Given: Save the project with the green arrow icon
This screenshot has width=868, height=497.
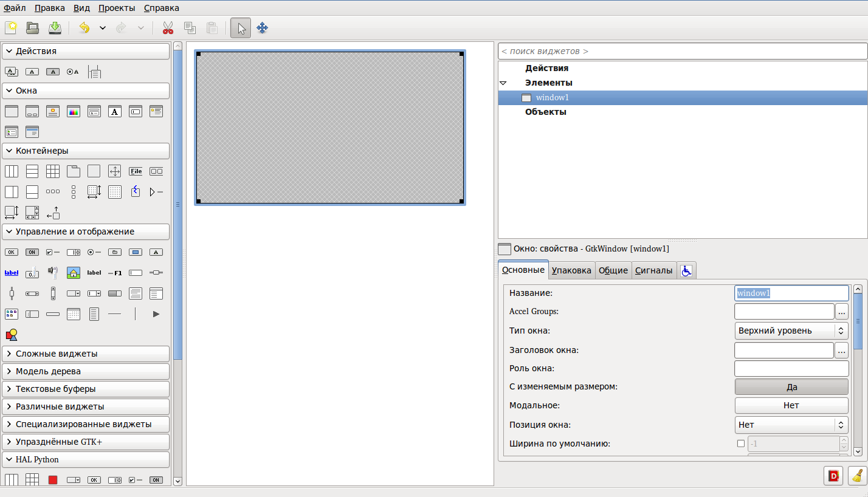Looking at the screenshot, I should [x=55, y=28].
